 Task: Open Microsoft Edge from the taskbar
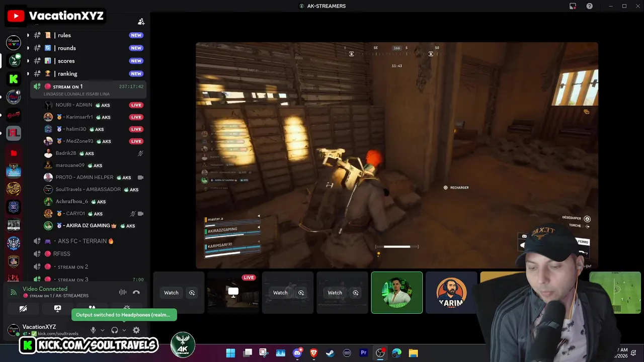click(x=396, y=353)
